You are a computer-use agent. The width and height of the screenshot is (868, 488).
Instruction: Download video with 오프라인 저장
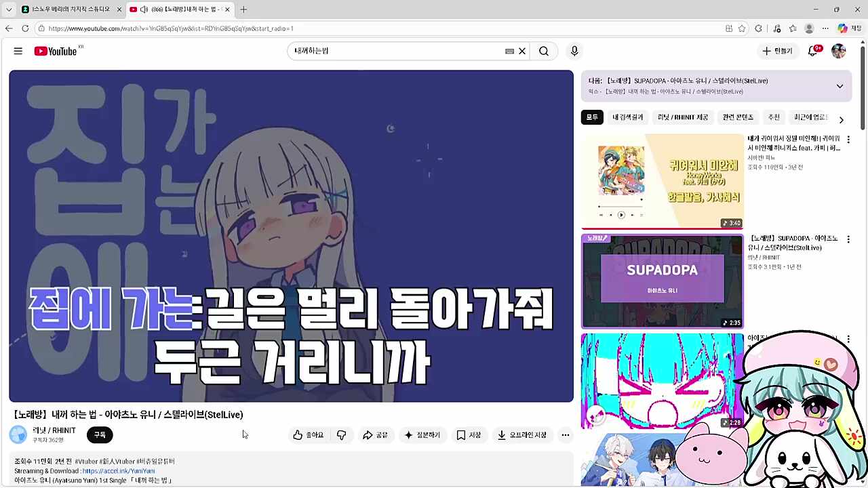click(x=521, y=435)
